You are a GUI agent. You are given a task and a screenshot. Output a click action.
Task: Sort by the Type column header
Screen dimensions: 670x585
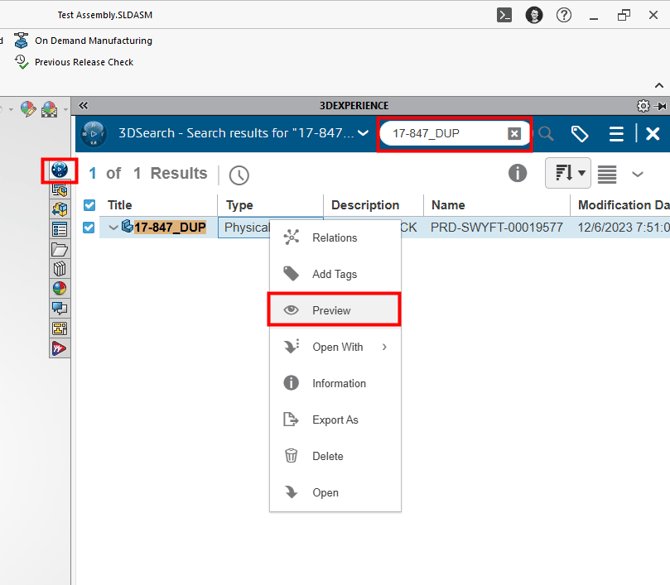tap(239, 205)
